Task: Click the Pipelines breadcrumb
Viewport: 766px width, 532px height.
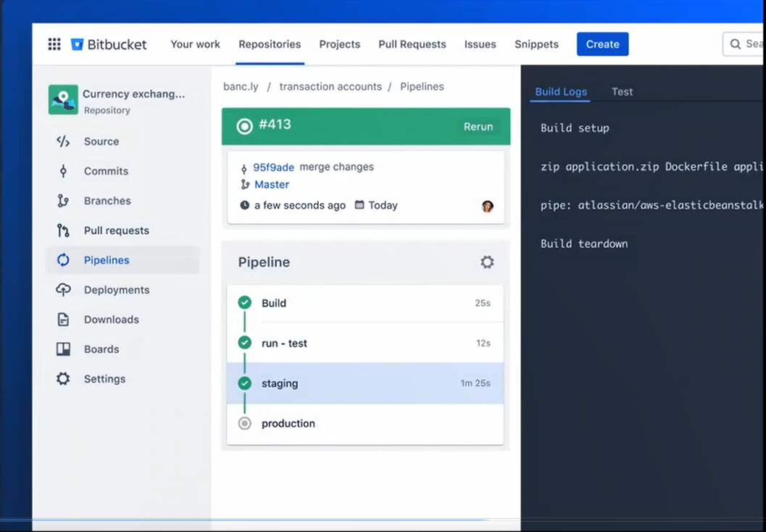Action: pyautogui.click(x=422, y=87)
